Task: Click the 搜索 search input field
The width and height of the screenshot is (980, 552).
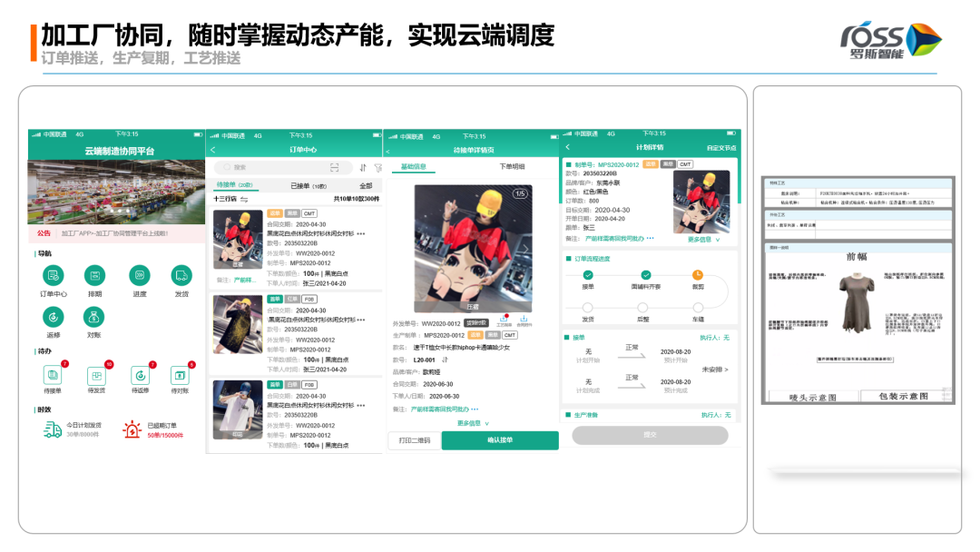Action: click(272, 168)
